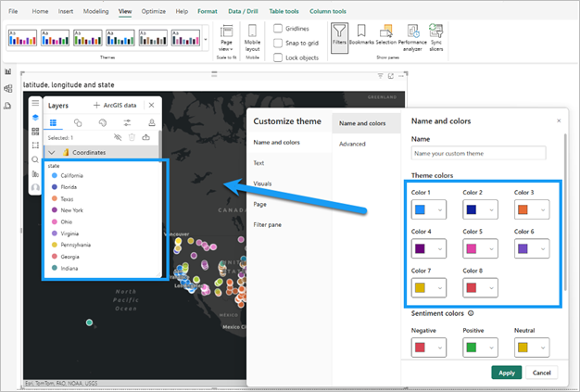580x392 pixels.
Task: Open the Performance analyzer pane
Action: click(x=412, y=43)
